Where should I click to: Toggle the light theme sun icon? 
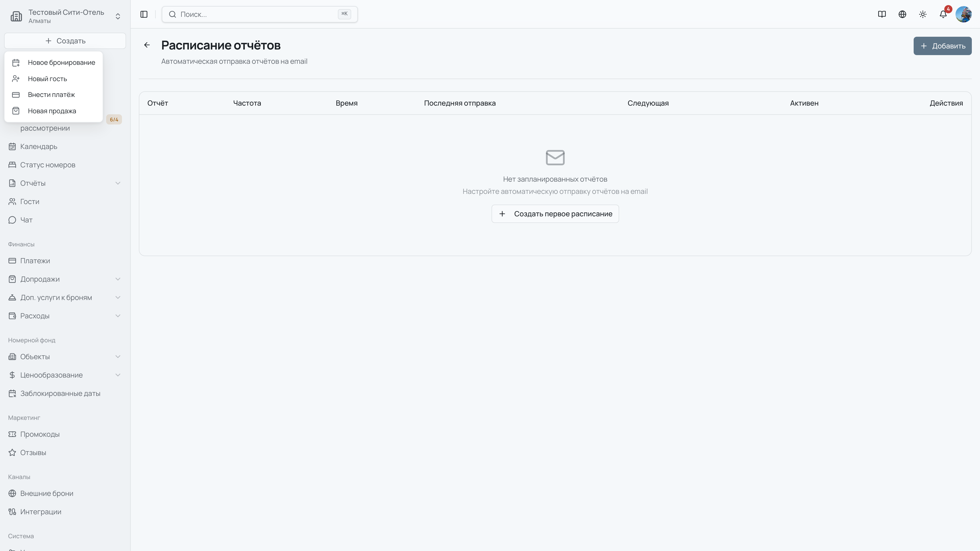923,14
